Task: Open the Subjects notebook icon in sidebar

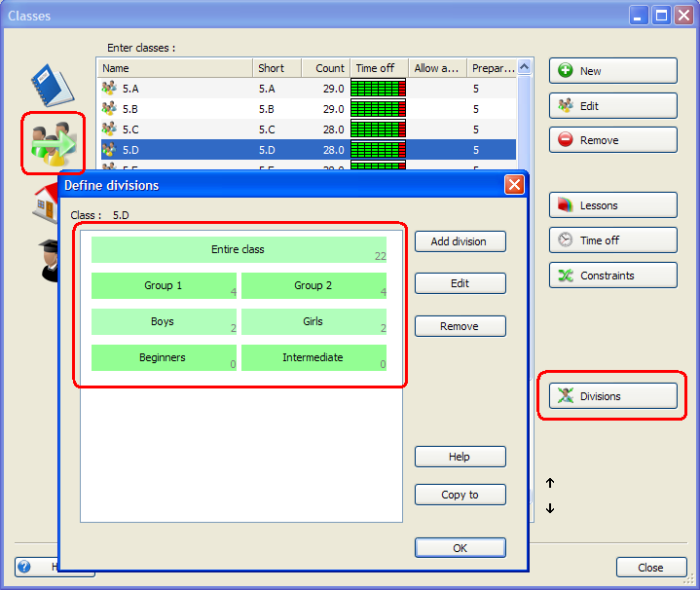Action: pos(52,85)
